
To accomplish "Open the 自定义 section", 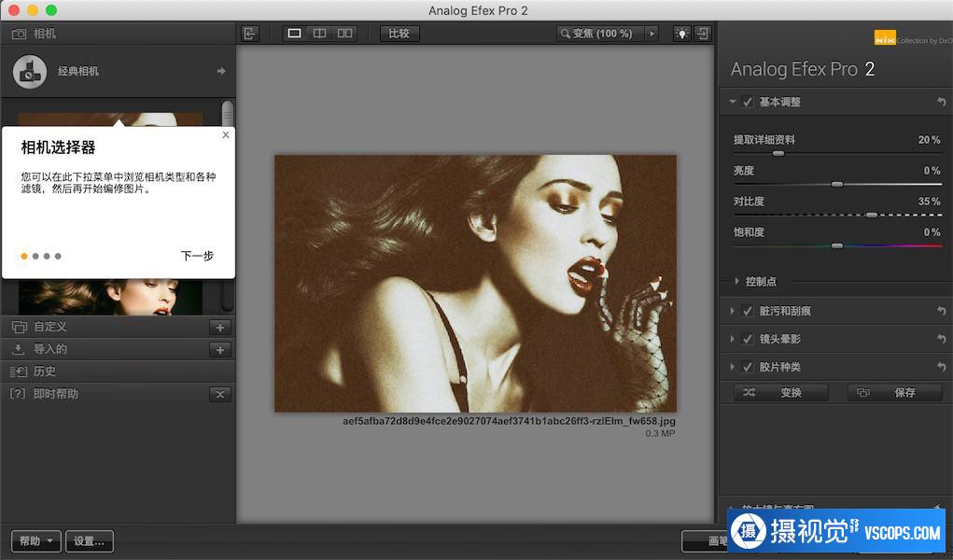I will click(x=49, y=327).
